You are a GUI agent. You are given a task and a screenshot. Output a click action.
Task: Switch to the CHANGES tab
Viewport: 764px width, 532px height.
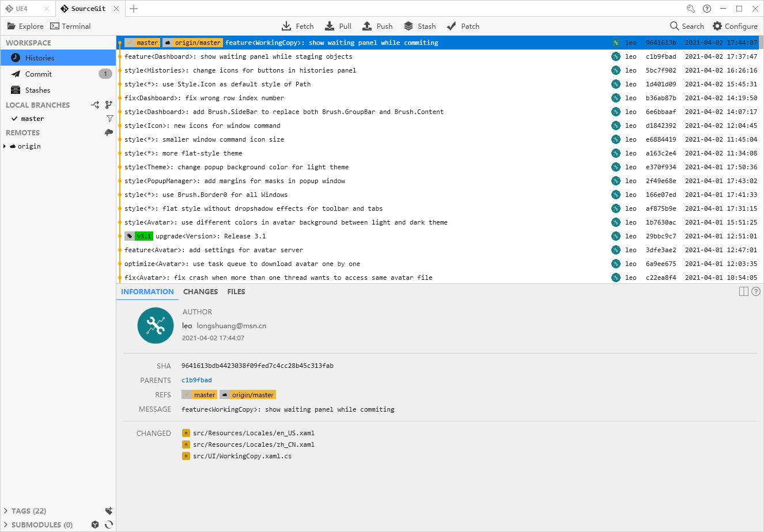[201, 292]
